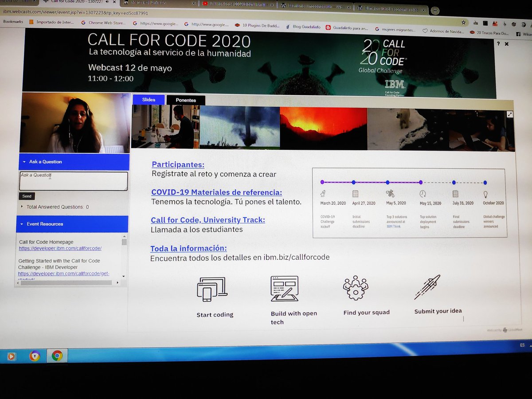The height and width of the screenshot is (399, 532).
Task: Click the speaker webcam video thumbnail
Action: tap(75, 123)
